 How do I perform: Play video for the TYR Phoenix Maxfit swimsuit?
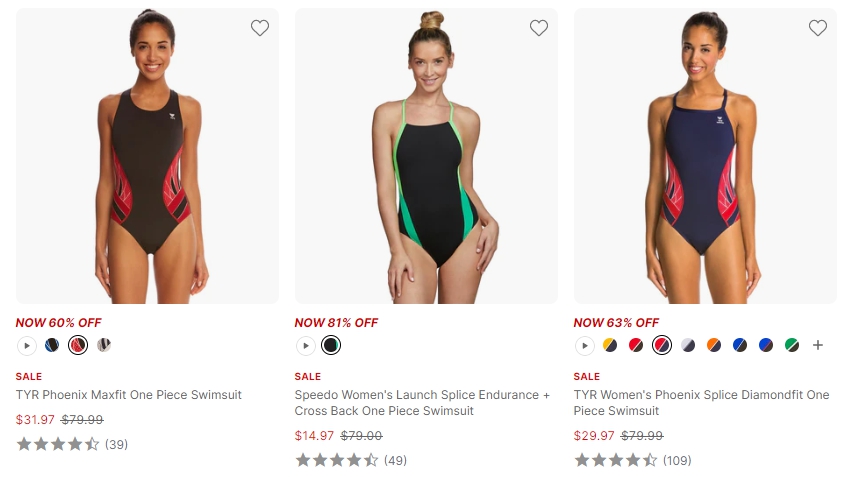coord(26,346)
